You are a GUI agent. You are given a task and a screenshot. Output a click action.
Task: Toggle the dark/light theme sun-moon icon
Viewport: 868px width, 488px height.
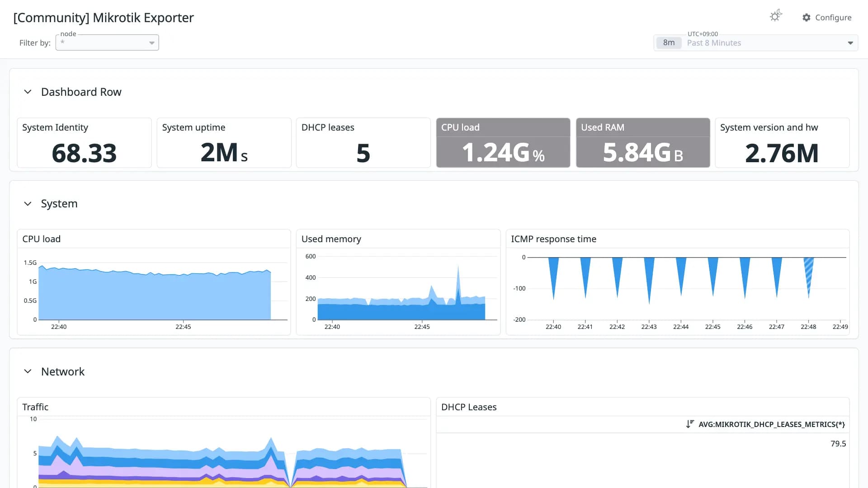[x=776, y=16]
